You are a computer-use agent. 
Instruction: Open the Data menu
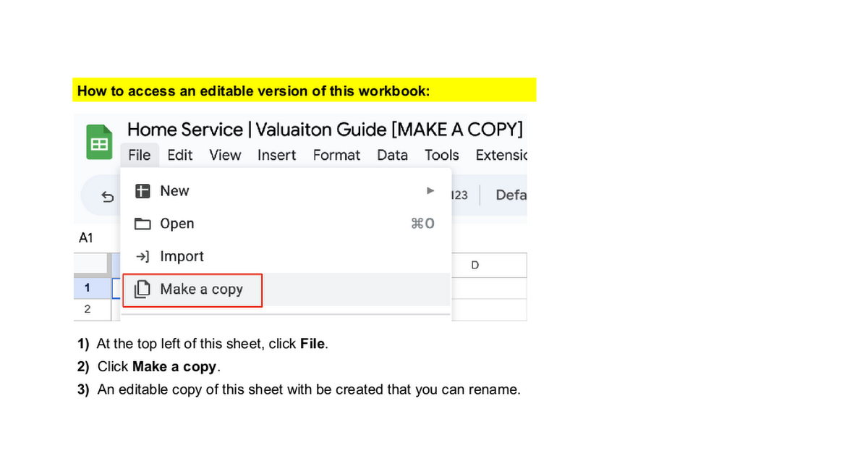click(x=392, y=155)
